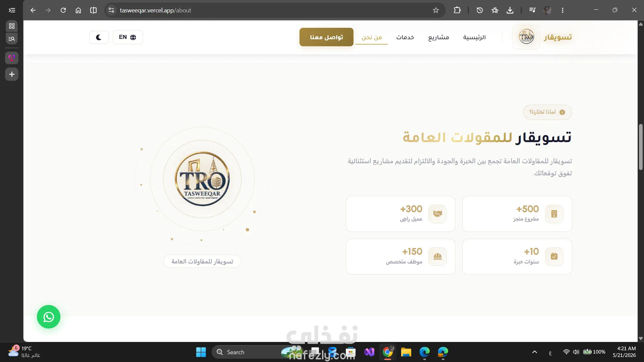Reload the tasweeqar about page
Image resolution: width=644 pixels, height=362 pixels.
click(63, 10)
